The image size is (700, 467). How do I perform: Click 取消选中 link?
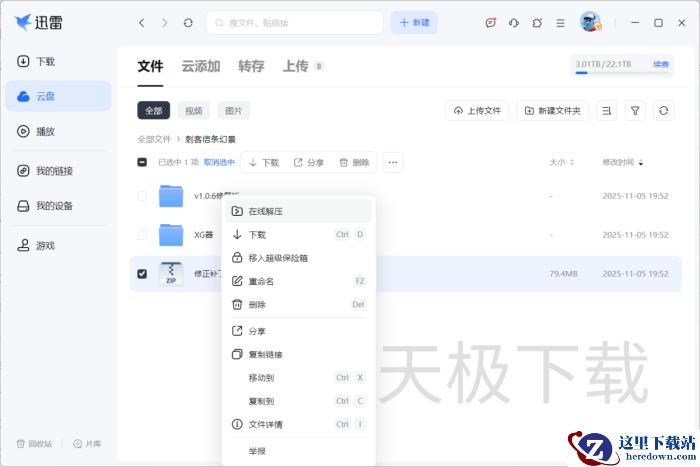point(219,162)
